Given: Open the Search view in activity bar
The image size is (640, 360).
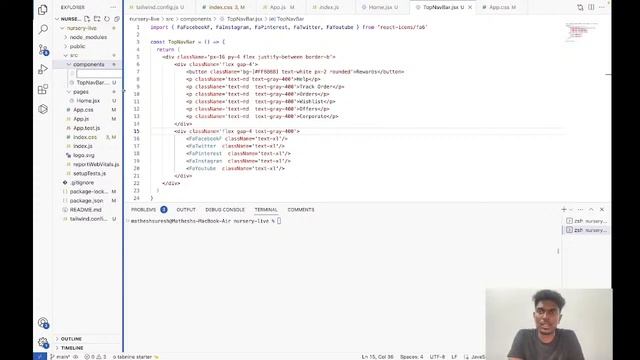Looking at the screenshot, I should [43, 29].
